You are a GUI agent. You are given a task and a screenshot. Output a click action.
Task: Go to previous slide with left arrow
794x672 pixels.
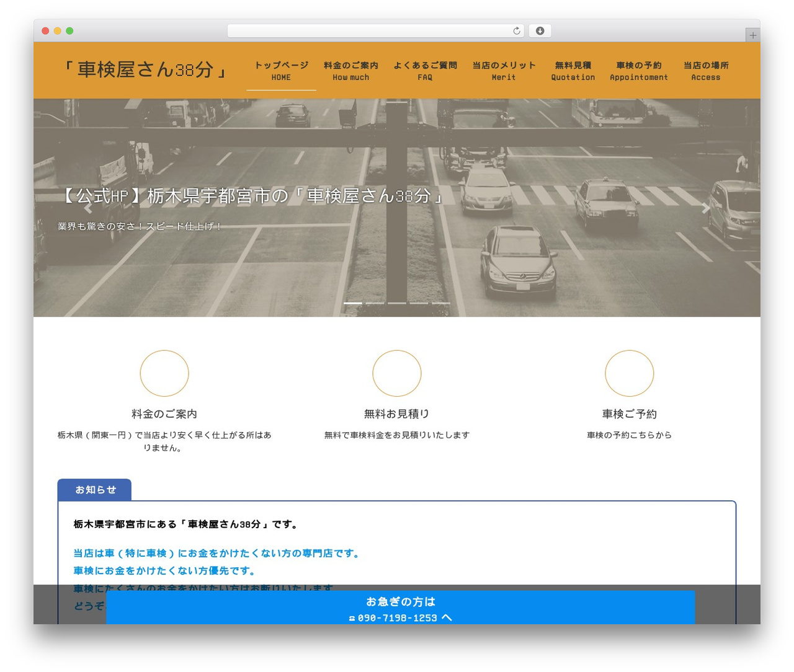pos(88,208)
